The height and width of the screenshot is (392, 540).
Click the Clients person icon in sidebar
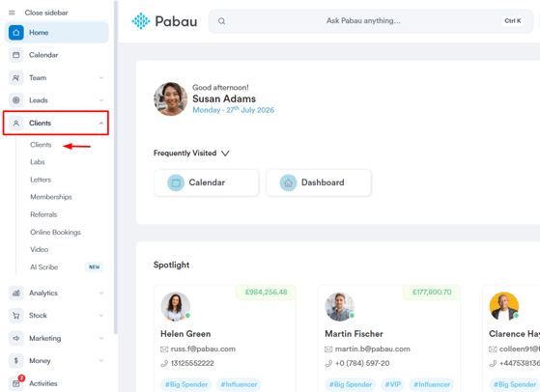pos(15,123)
